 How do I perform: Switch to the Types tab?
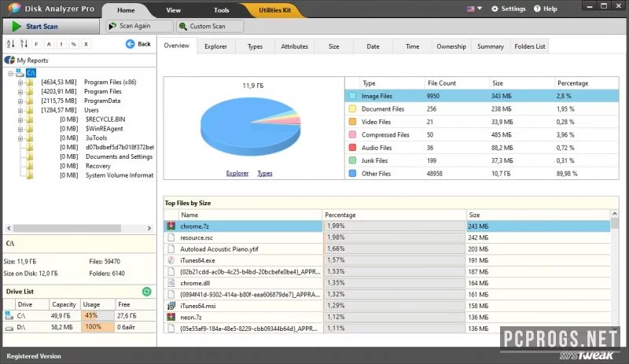tap(255, 46)
